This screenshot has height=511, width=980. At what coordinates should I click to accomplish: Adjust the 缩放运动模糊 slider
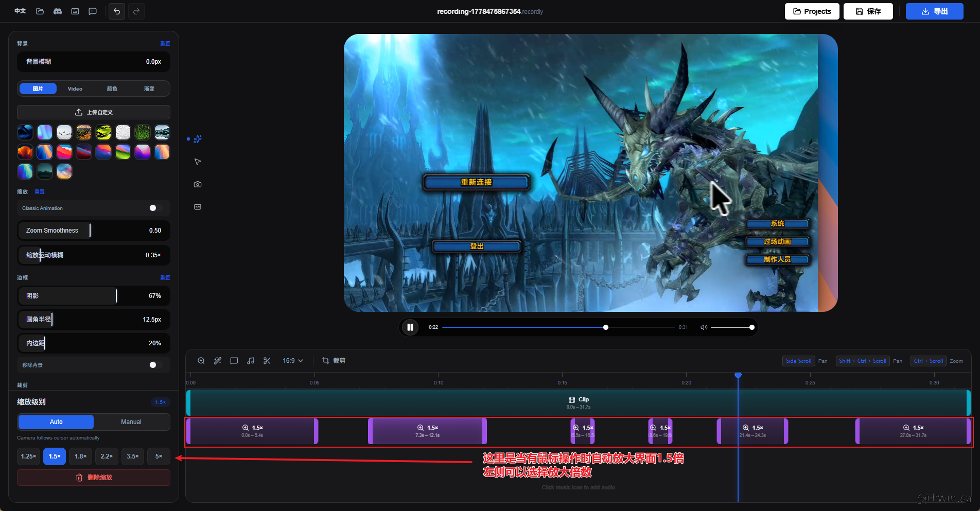tap(94, 255)
